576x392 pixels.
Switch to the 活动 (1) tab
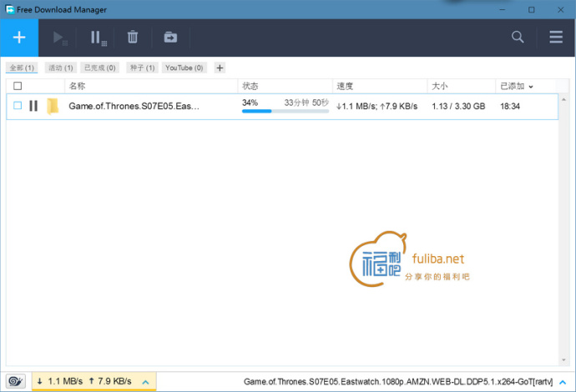pyautogui.click(x=61, y=68)
